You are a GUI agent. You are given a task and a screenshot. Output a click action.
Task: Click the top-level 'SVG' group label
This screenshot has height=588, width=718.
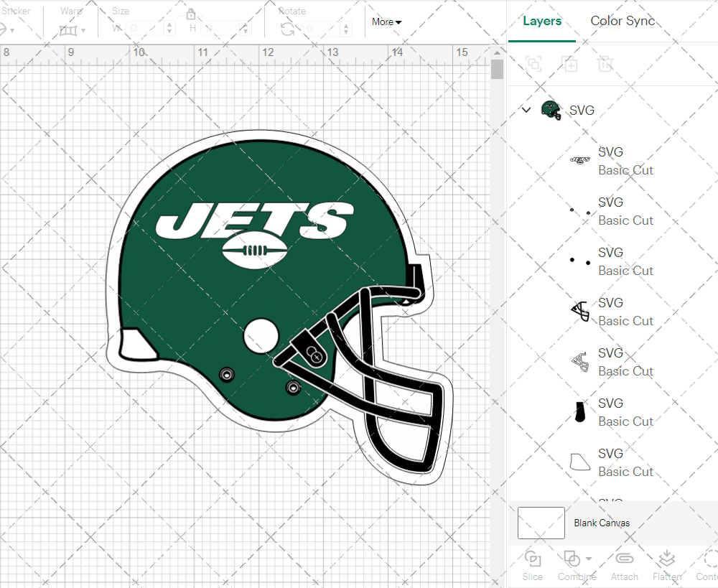pyautogui.click(x=582, y=111)
